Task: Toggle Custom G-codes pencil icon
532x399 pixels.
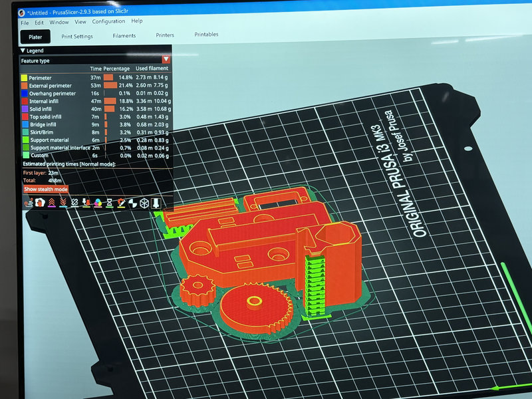Action: click(121, 203)
